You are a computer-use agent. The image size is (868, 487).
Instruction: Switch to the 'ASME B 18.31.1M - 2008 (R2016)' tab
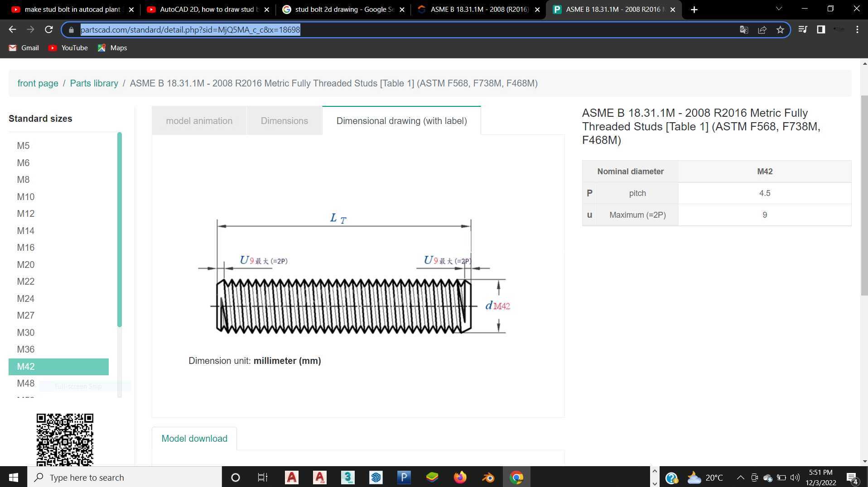coord(479,10)
